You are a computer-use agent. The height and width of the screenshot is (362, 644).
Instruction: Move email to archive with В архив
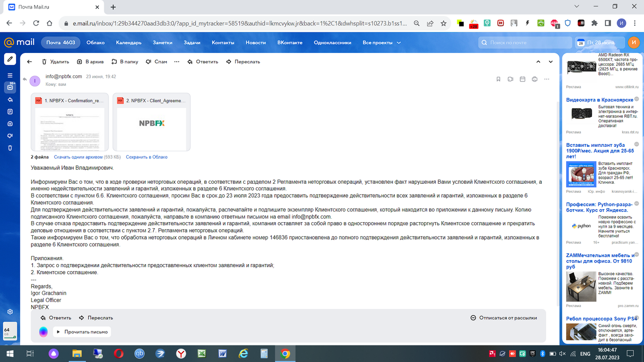[90, 62]
